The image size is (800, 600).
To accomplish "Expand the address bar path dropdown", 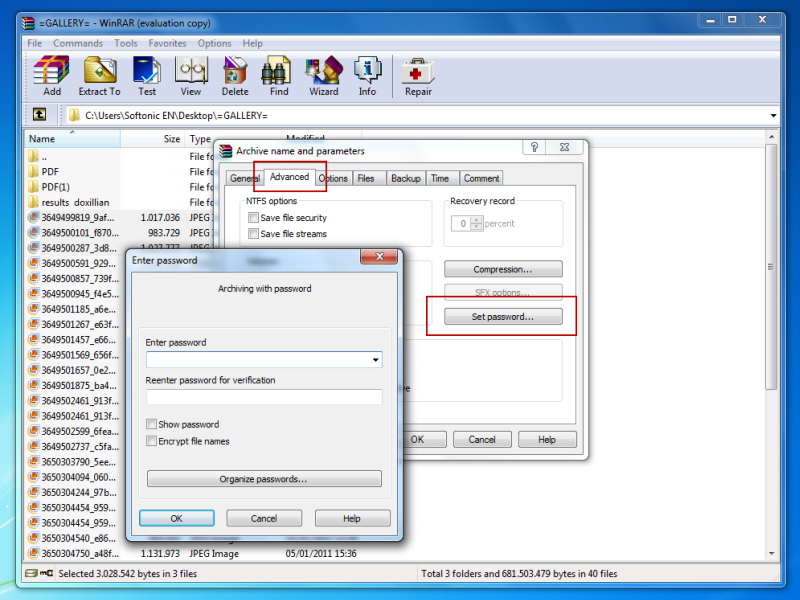I will 773,115.
